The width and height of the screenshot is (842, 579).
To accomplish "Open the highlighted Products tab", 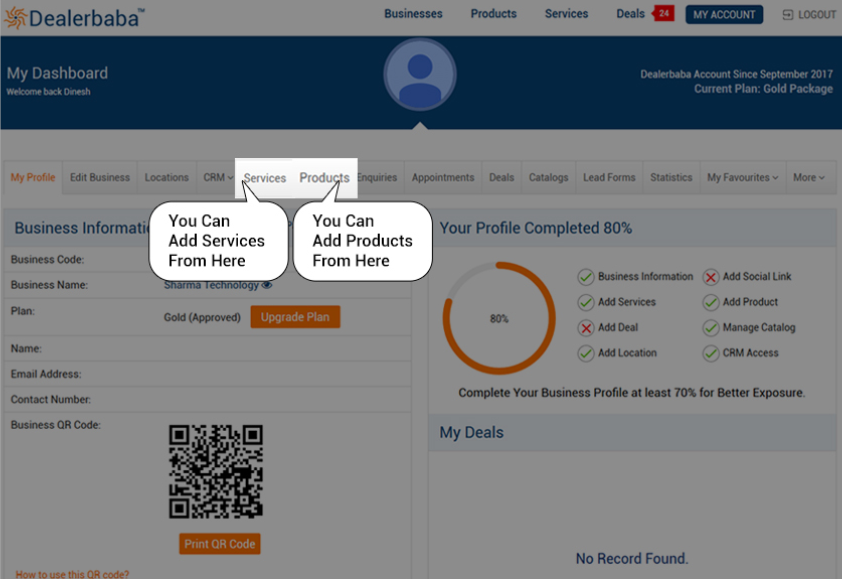I will click(324, 178).
